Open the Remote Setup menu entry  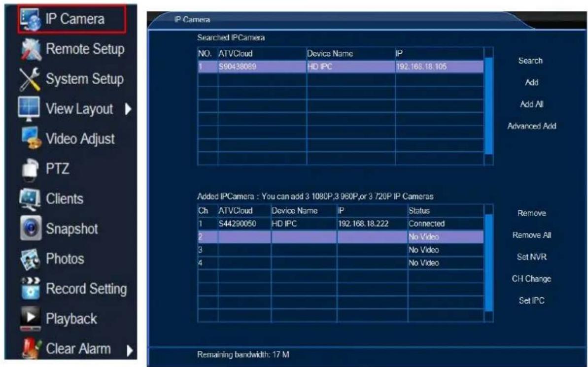click(85, 49)
